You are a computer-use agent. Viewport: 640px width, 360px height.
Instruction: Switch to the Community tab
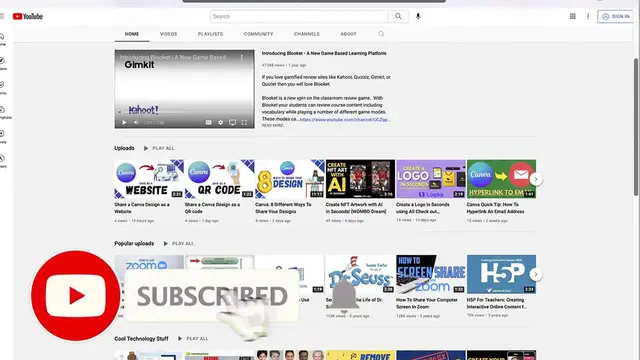[x=258, y=34]
